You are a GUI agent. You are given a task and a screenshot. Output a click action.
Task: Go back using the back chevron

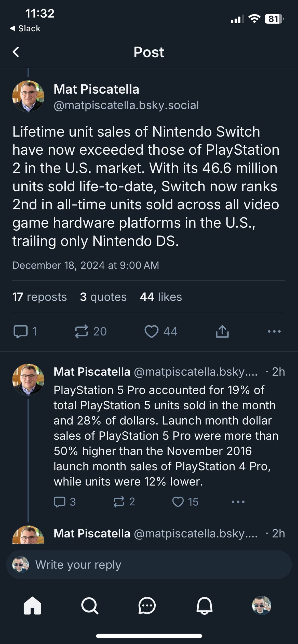[16, 52]
